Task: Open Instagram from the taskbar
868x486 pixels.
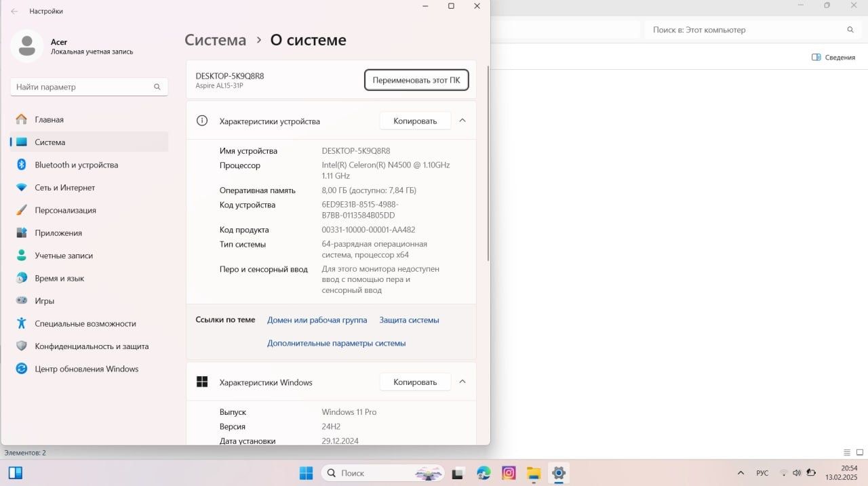Action: [x=509, y=473]
